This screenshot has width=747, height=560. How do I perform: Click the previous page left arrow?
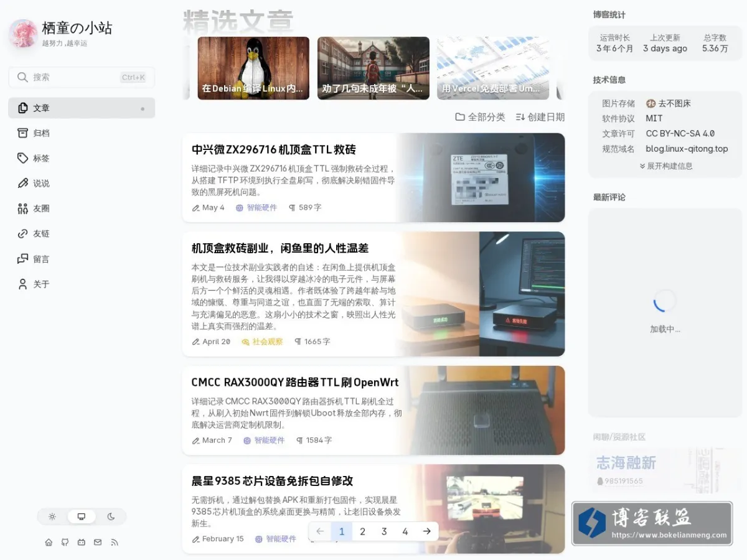pyautogui.click(x=320, y=531)
